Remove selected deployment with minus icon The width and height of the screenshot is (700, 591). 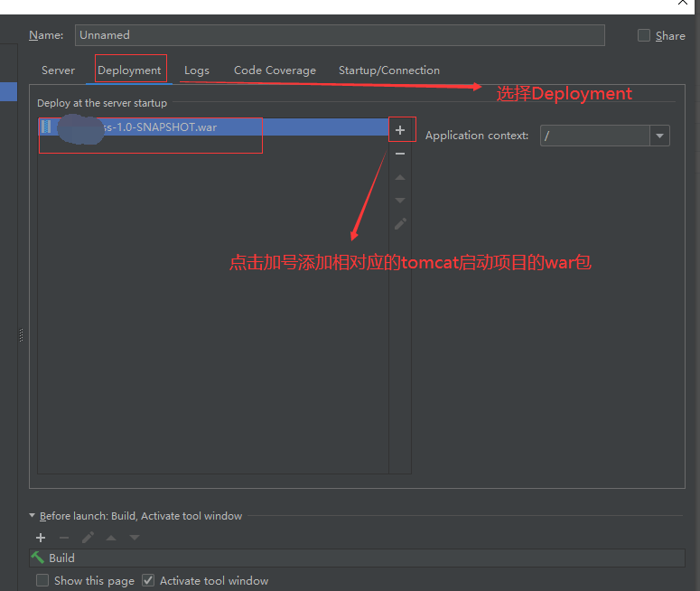[x=400, y=154]
